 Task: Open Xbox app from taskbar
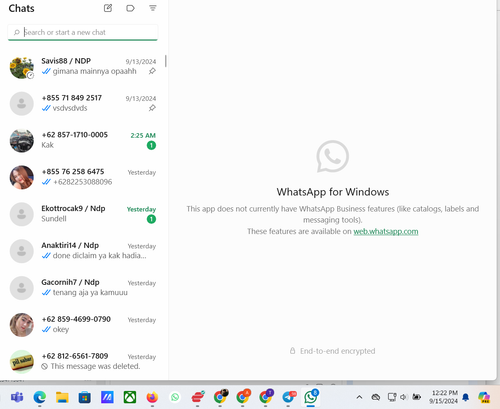(x=130, y=397)
